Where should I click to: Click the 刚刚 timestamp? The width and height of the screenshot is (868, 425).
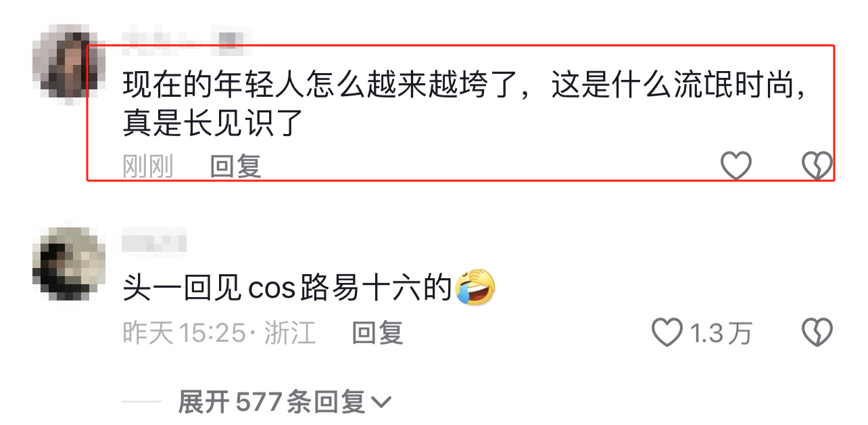[x=148, y=166]
